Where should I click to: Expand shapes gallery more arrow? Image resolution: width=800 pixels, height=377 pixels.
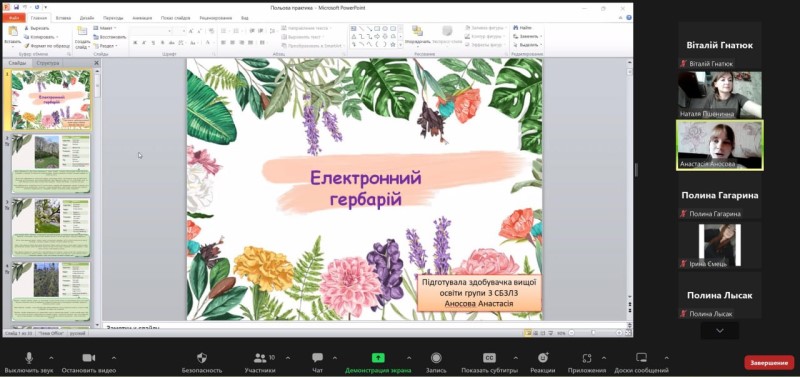[400, 45]
